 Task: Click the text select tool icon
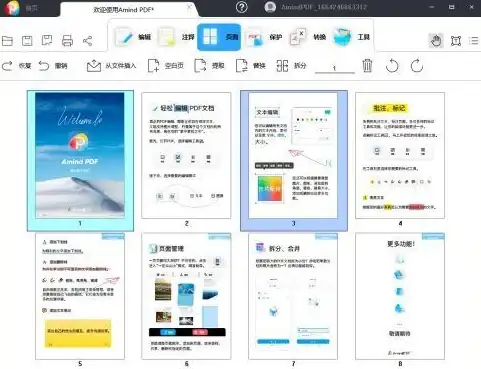click(x=456, y=41)
